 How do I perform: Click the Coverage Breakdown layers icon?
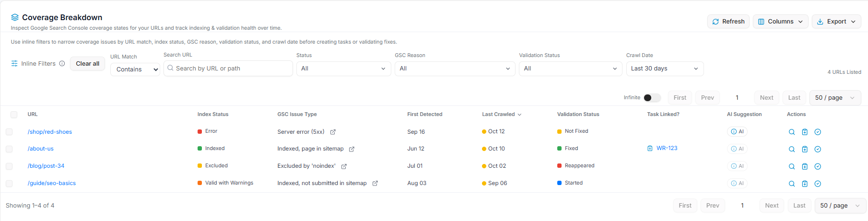pyautogui.click(x=15, y=17)
